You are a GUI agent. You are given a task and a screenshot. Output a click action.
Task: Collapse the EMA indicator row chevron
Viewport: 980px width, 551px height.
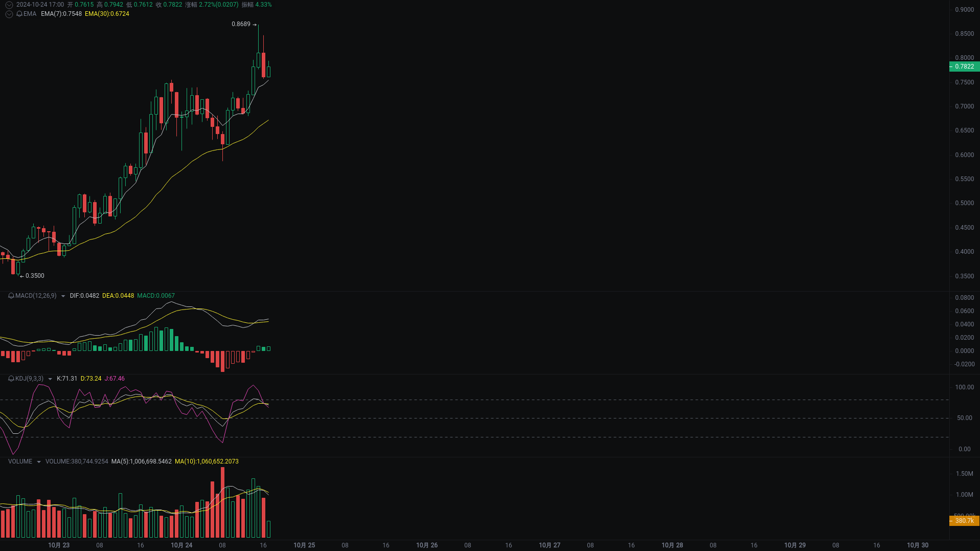(x=9, y=14)
